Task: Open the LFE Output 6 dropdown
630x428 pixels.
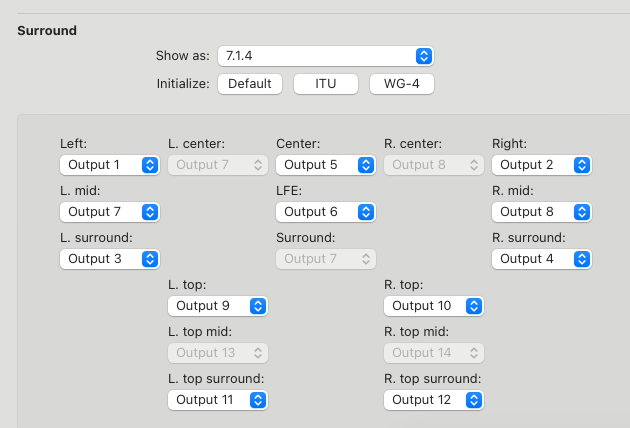Action: 326,212
